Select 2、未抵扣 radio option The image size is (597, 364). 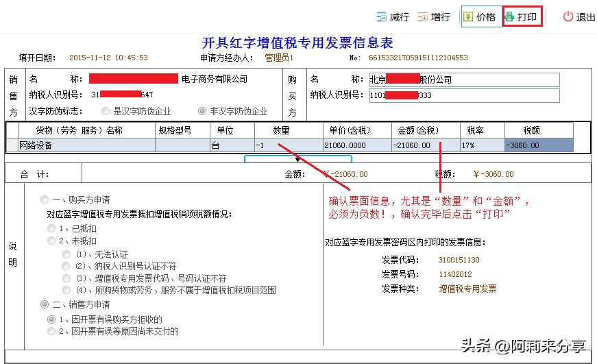pyautogui.click(x=51, y=241)
